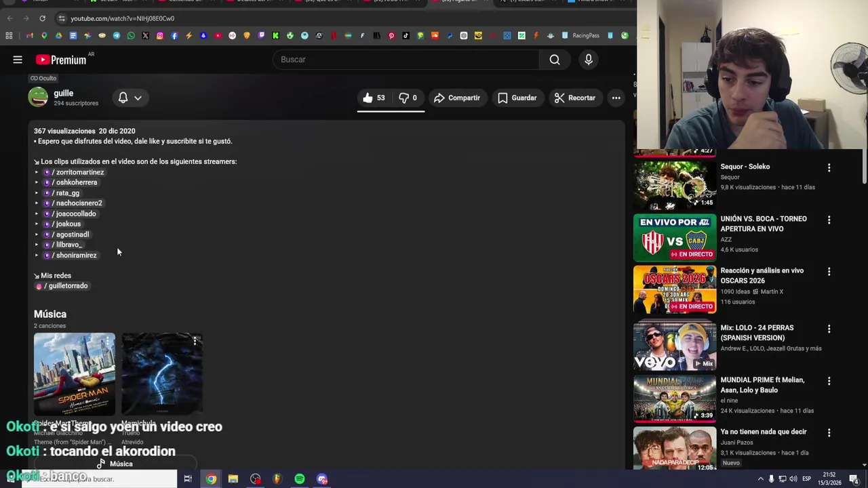
Task: Switch to Chrome in the taskbar
Action: [x=212, y=479]
